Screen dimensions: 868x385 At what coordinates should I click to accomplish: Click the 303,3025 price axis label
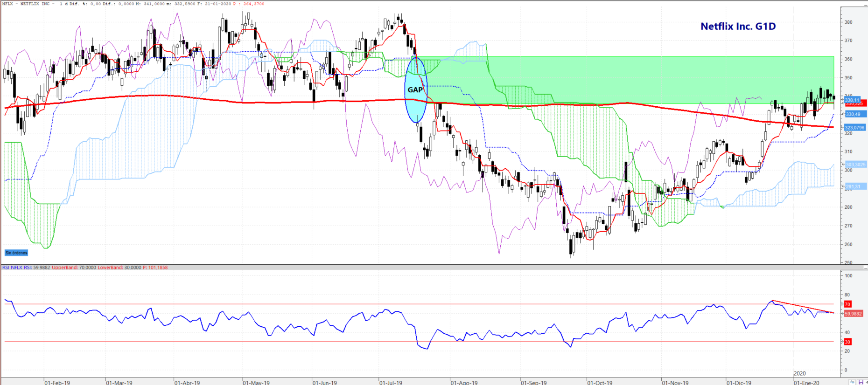coord(855,165)
